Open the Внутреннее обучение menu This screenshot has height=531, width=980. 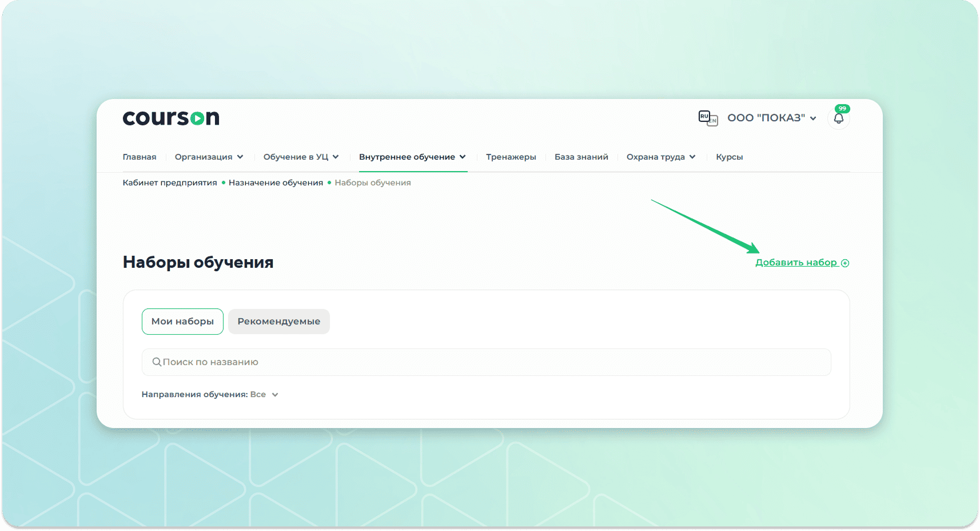[x=412, y=157]
